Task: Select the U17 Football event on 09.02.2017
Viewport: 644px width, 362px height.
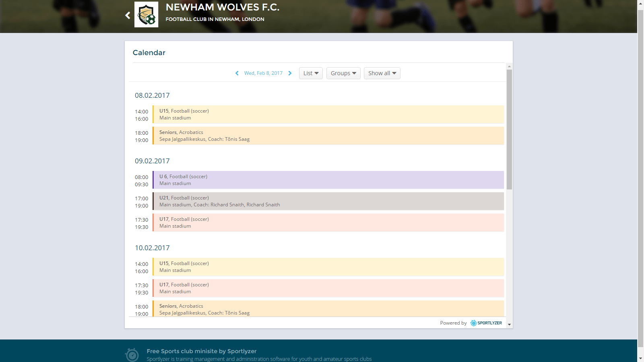Action: [328, 223]
